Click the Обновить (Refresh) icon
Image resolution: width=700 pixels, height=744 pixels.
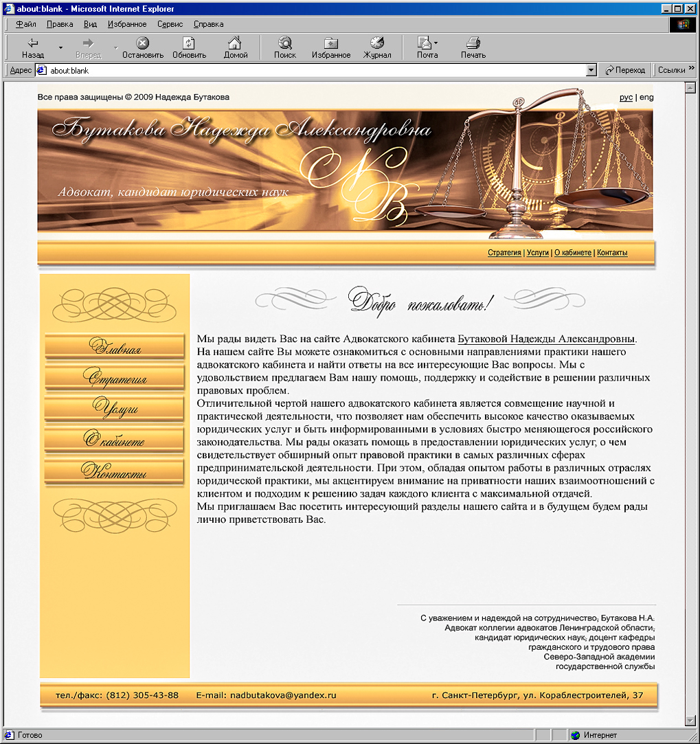point(189,43)
